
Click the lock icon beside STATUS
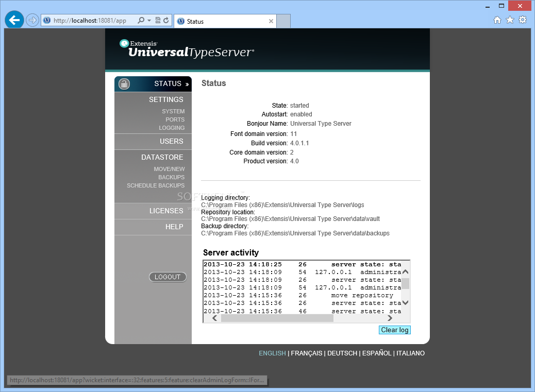point(124,84)
